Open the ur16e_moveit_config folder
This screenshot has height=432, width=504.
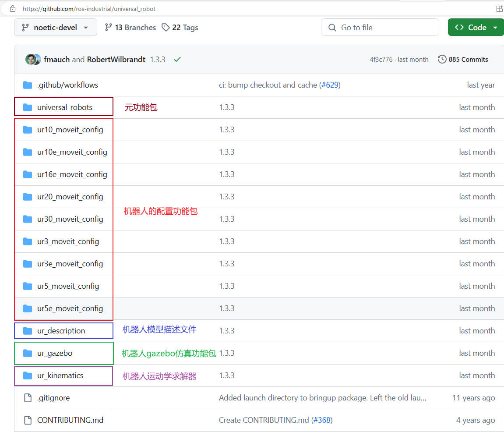(72, 174)
